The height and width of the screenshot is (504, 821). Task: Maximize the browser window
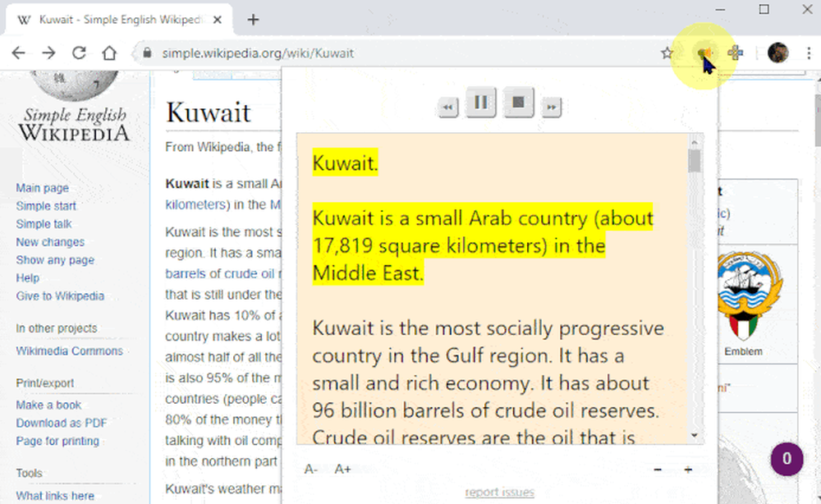coord(764,9)
